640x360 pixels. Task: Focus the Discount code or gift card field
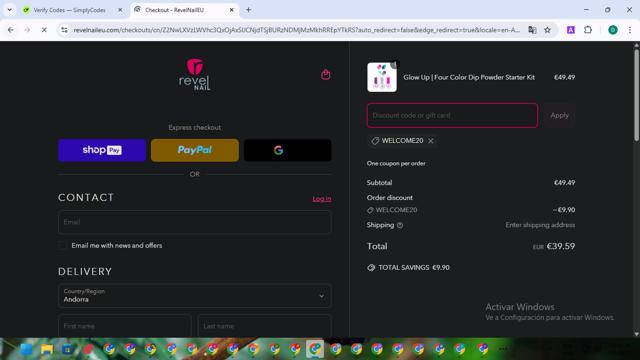click(452, 116)
